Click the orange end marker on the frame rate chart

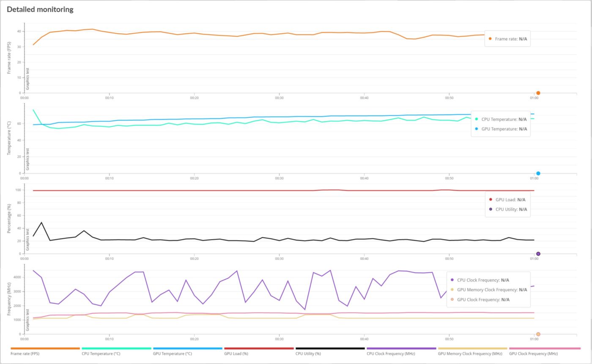(x=538, y=93)
